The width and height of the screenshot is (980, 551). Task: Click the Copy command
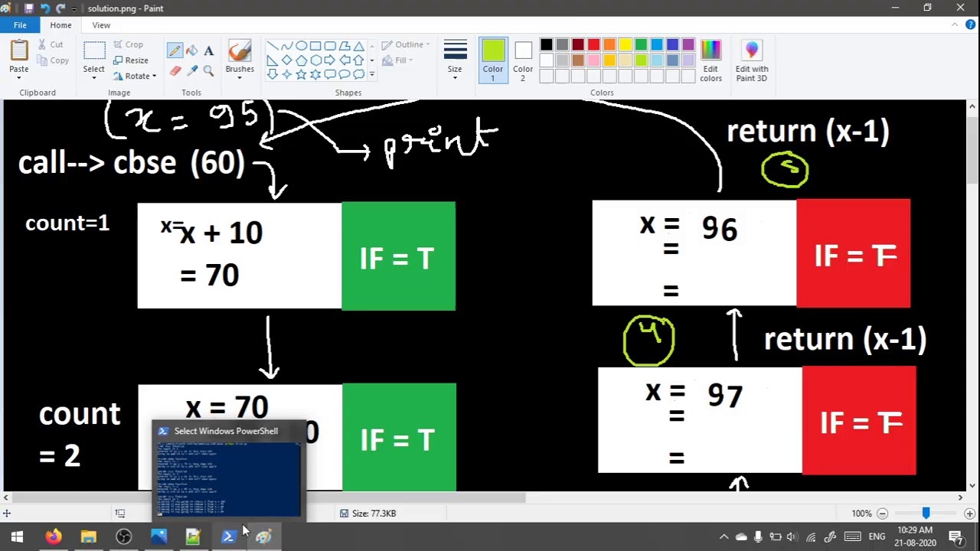pyautogui.click(x=53, y=60)
